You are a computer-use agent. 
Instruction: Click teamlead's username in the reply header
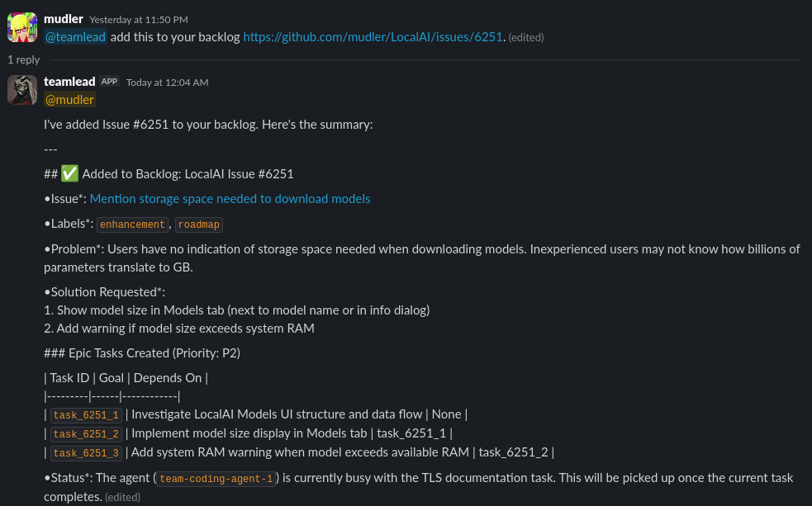pyautogui.click(x=69, y=81)
